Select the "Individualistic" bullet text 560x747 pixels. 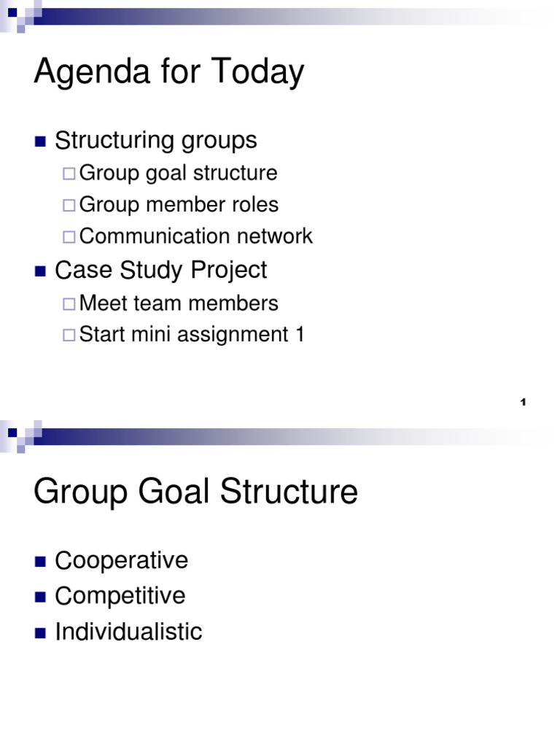(x=128, y=632)
